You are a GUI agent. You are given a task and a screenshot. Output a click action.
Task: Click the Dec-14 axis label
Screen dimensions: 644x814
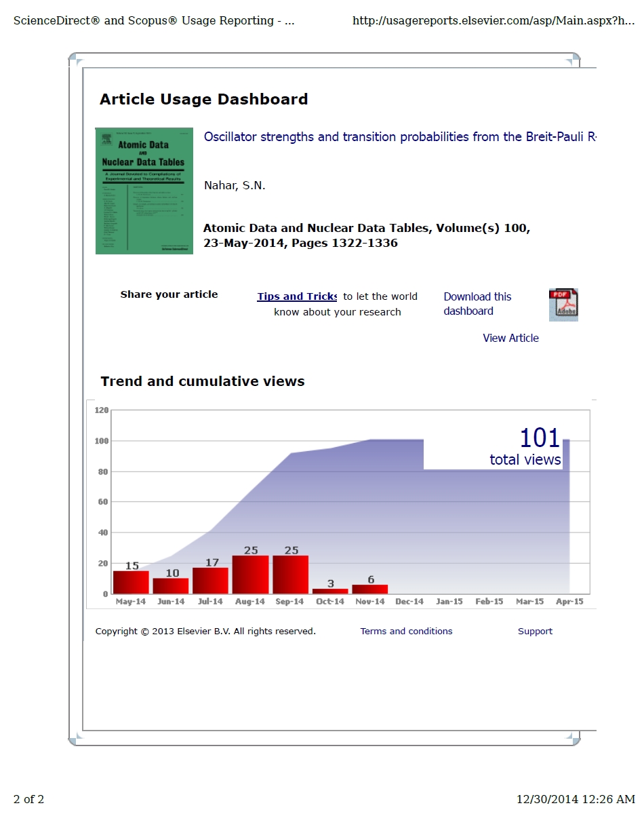(409, 602)
